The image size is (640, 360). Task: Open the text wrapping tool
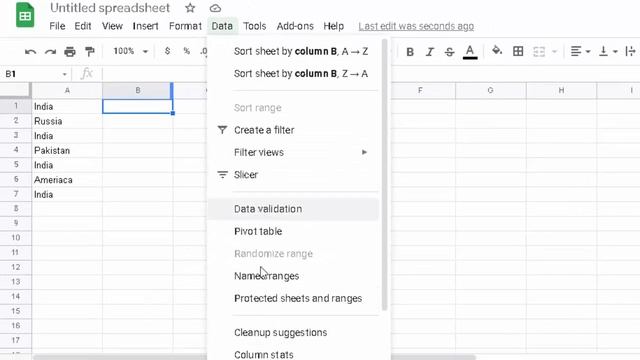(631, 51)
